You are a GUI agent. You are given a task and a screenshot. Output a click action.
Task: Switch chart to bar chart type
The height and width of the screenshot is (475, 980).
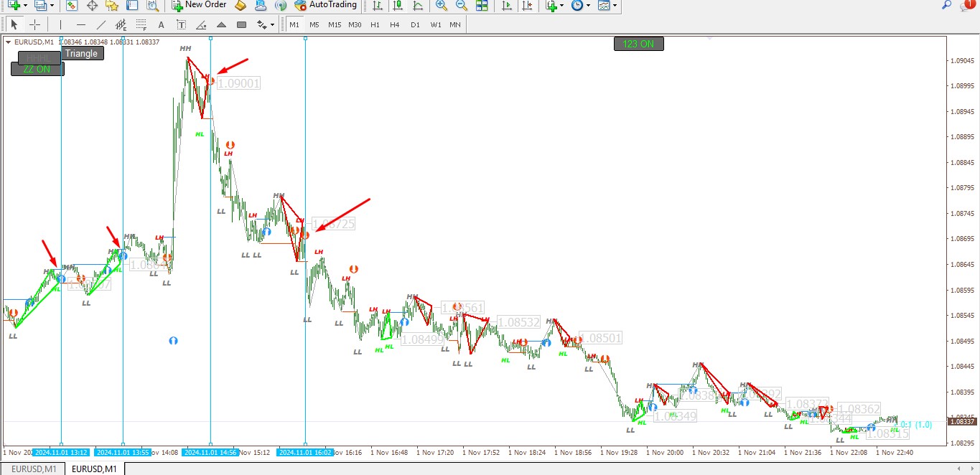click(378, 6)
